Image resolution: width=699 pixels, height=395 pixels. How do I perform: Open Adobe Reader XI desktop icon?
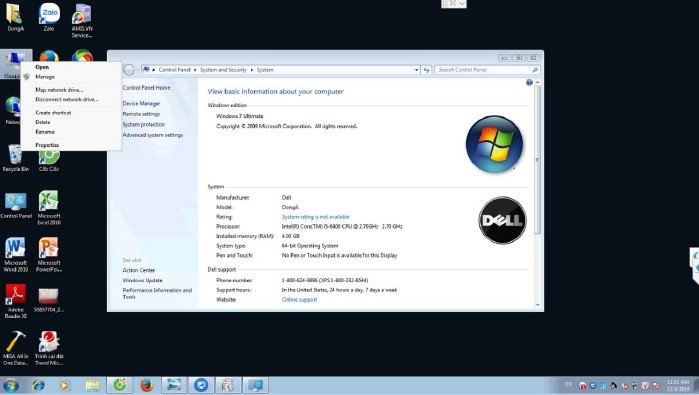pyautogui.click(x=16, y=301)
